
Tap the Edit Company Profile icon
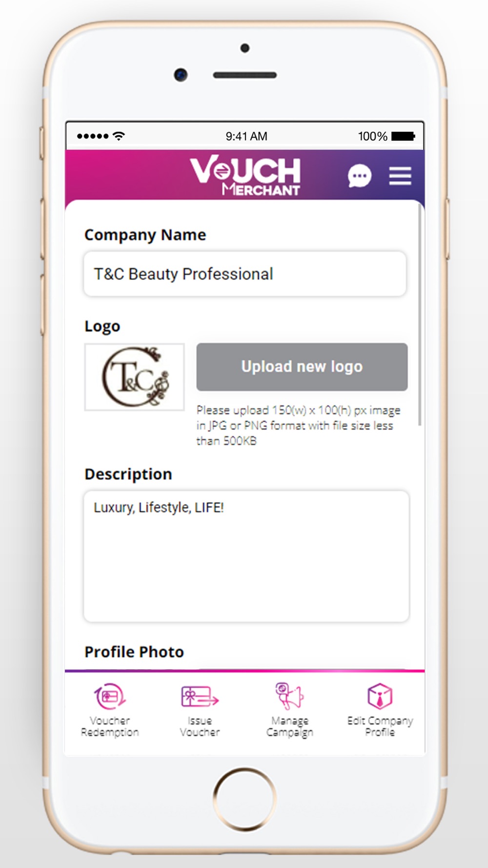(x=380, y=696)
